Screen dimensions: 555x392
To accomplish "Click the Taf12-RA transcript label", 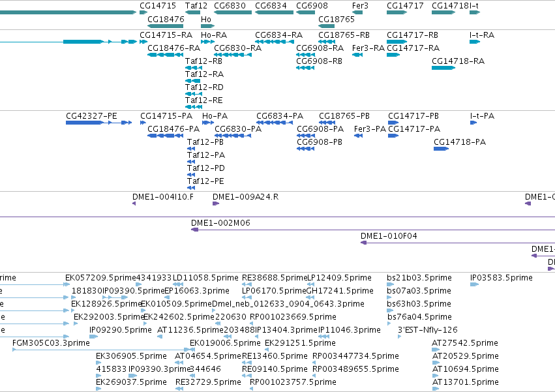I will pyautogui.click(x=204, y=74).
